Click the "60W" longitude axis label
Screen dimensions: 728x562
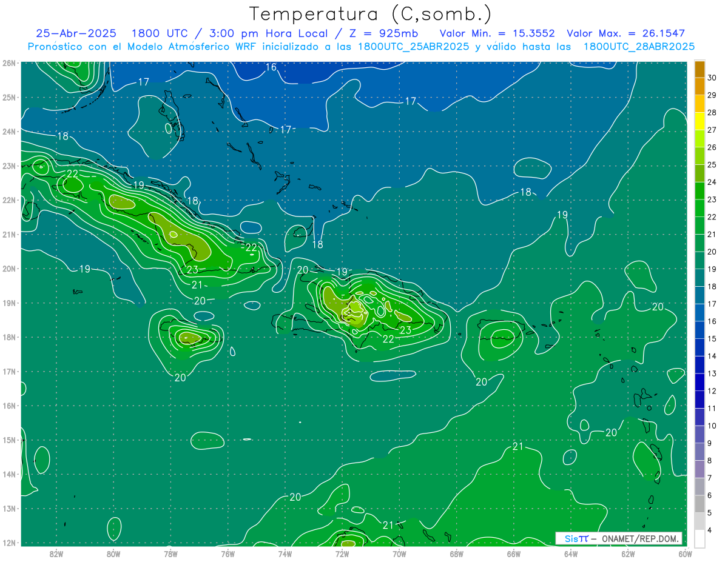point(685,554)
